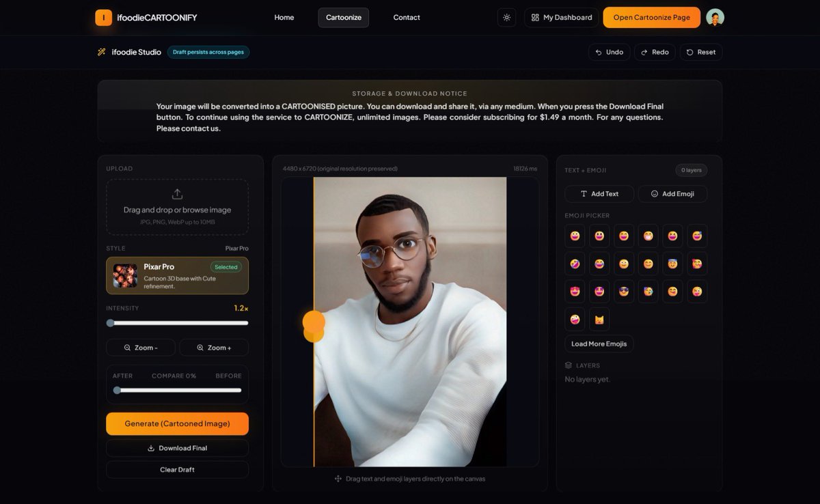The height and width of the screenshot is (504, 820).
Task: Pick the rolling on floor laughing emoji
Action: (575, 264)
